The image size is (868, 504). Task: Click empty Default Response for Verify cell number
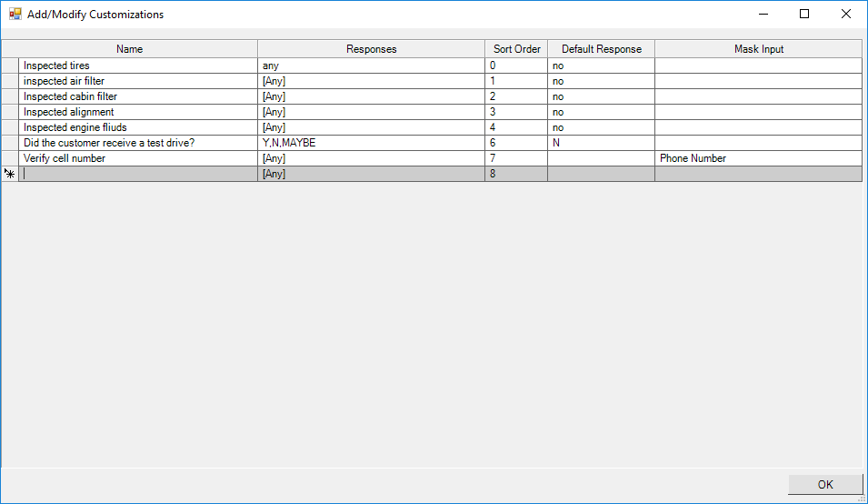point(601,158)
